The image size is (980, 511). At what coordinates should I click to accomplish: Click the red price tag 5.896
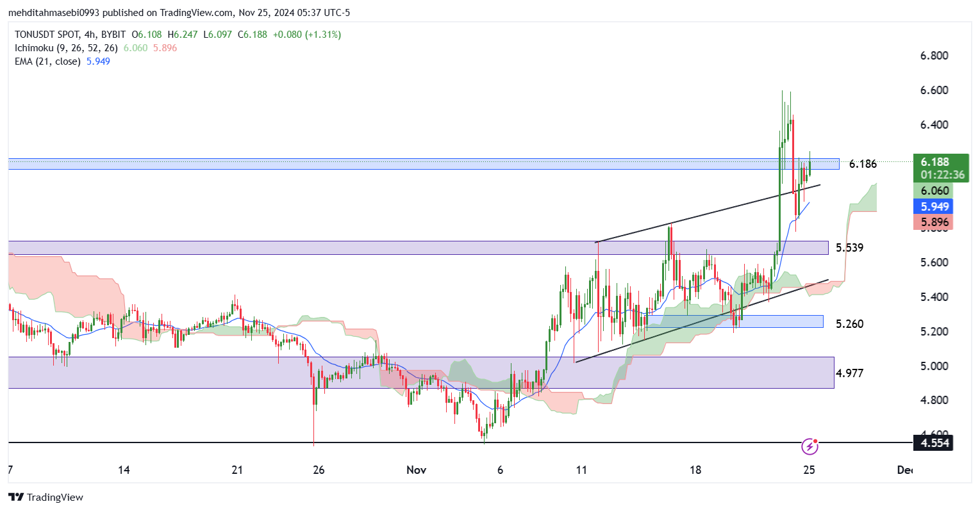(x=934, y=222)
